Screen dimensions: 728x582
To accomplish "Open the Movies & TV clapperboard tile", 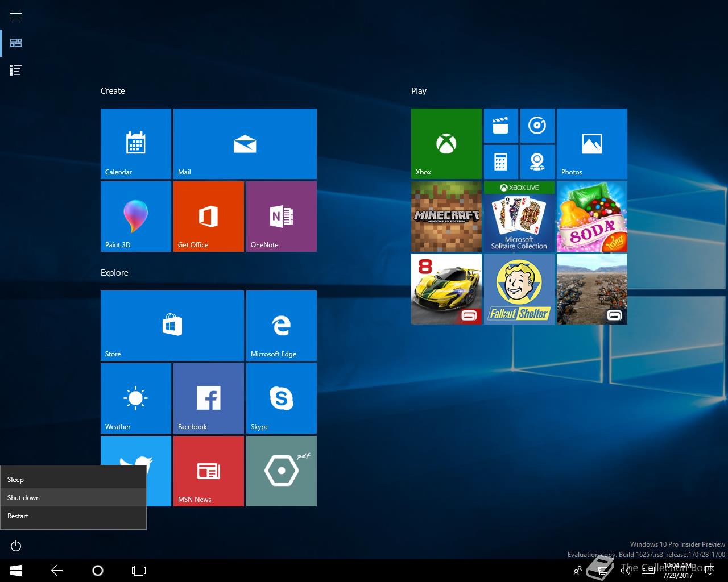I will point(501,126).
